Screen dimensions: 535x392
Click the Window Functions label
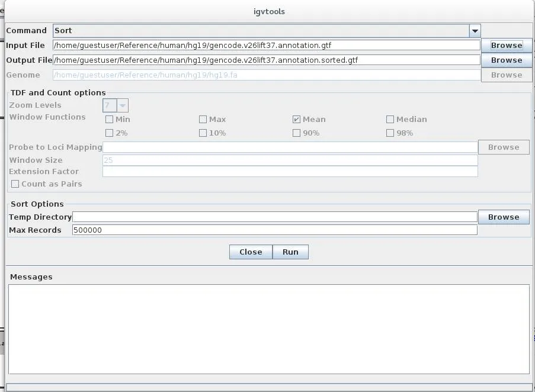[47, 117]
